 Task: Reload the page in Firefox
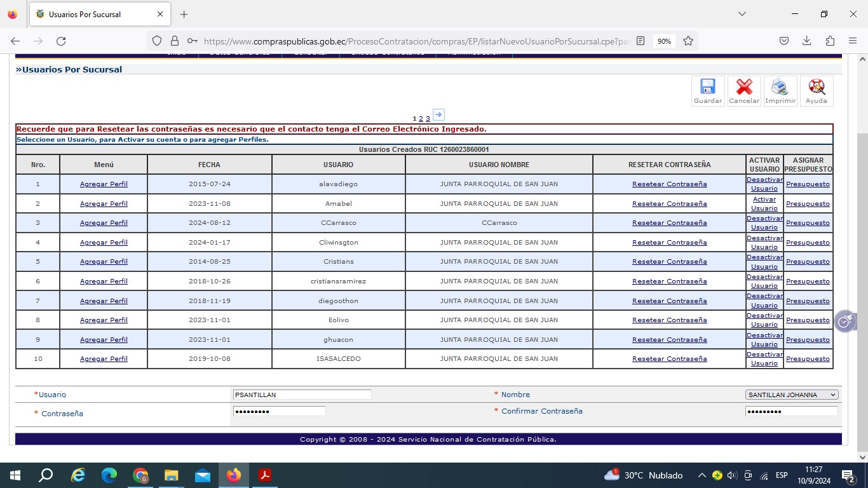click(61, 41)
